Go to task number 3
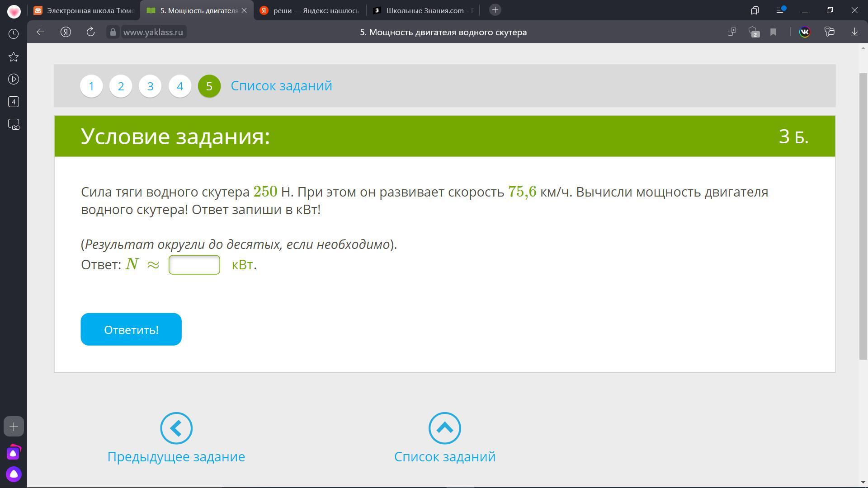868x488 pixels. coord(150,86)
